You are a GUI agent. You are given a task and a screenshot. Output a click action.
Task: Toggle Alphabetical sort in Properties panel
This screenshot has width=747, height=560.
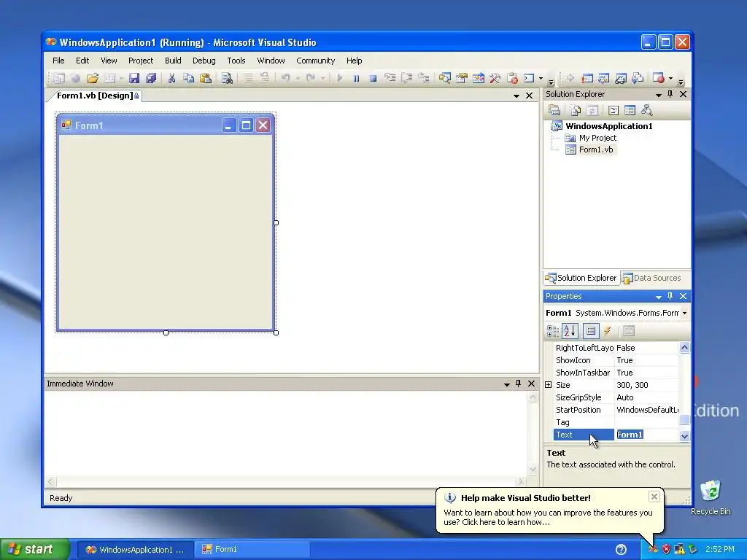click(x=570, y=331)
